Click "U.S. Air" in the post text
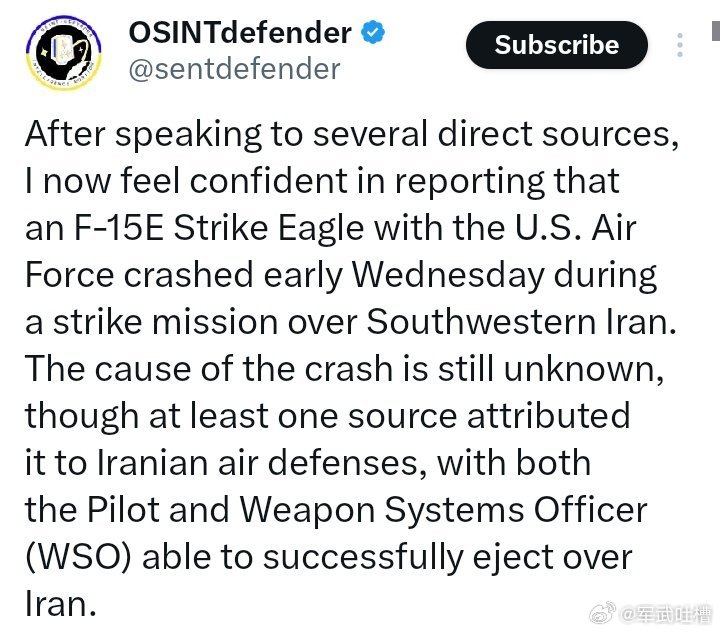This screenshot has width=720, height=632. click(x=575, y=228)
